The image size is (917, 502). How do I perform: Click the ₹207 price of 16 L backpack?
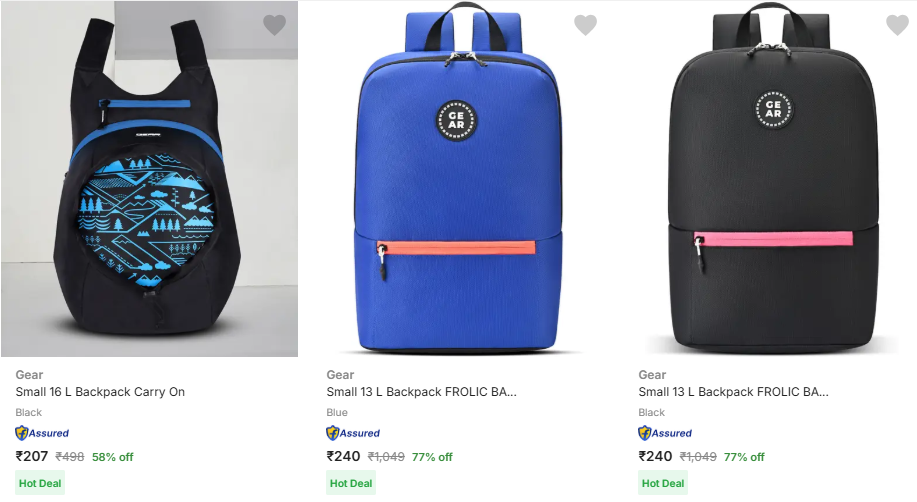[32, 456]
